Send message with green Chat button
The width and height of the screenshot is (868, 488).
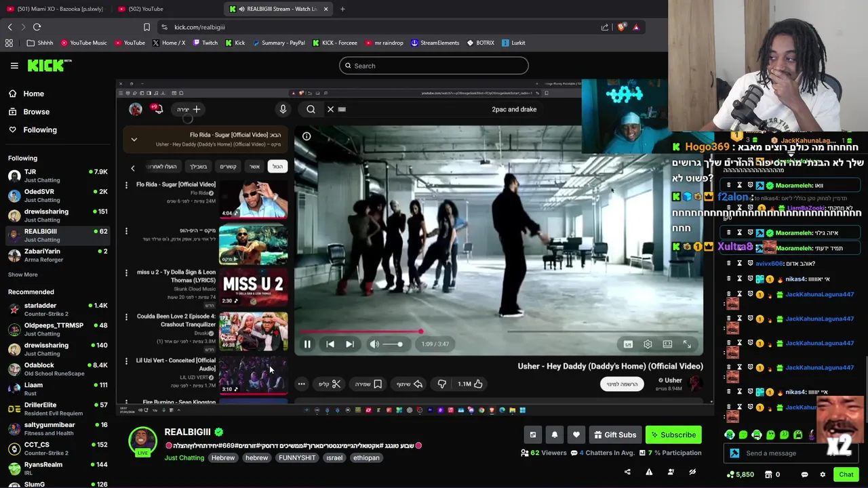[846, 474]
